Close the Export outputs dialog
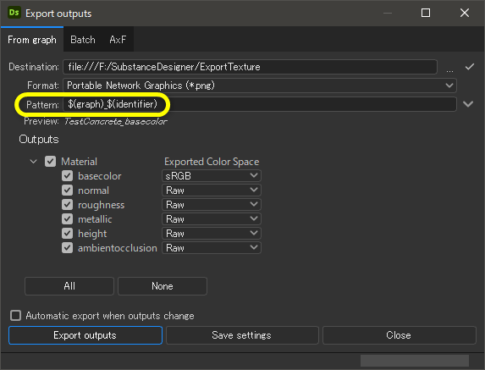Image resolution: width=485 pixels, height=370 pixels. (x=464, y=13)
